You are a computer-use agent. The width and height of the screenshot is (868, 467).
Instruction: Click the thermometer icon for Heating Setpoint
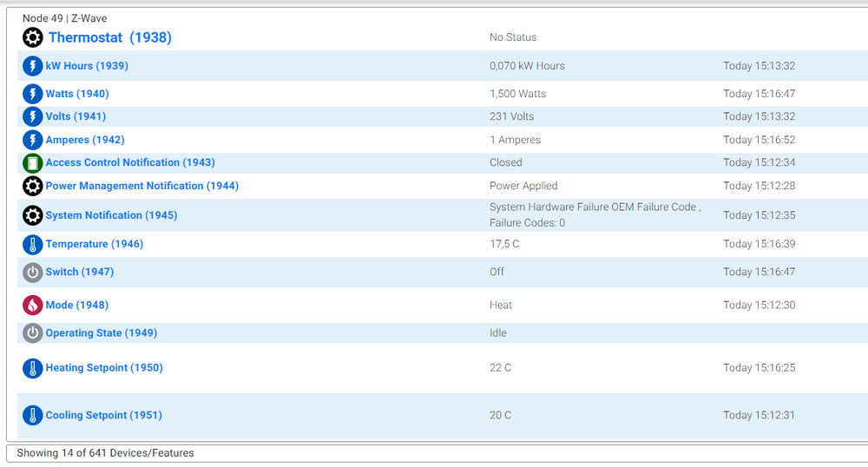tap(32, 368)
